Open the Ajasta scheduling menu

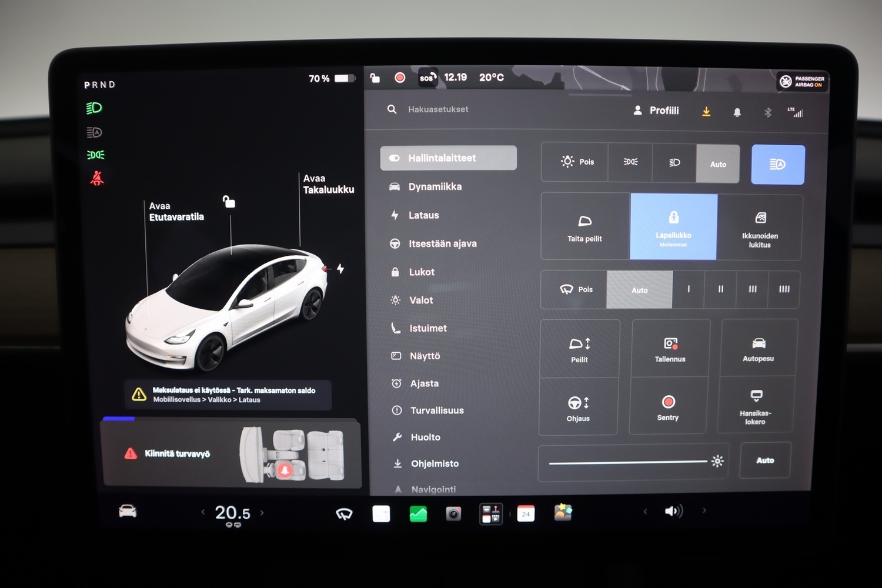[415, 383]
